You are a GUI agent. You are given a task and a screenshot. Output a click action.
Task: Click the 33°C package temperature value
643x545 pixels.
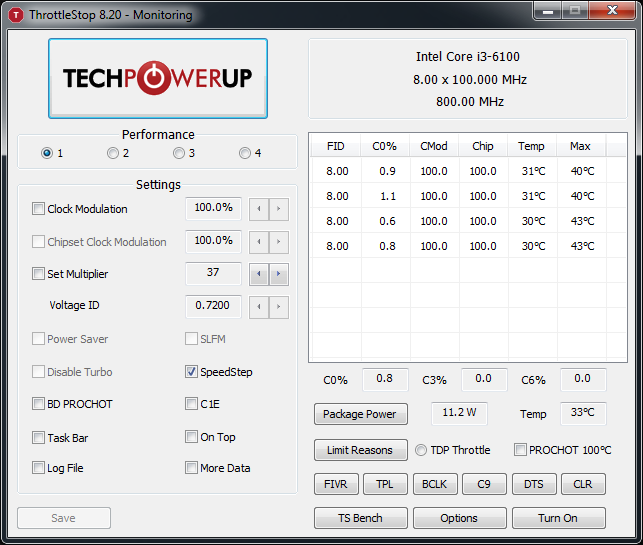point(583,413)
